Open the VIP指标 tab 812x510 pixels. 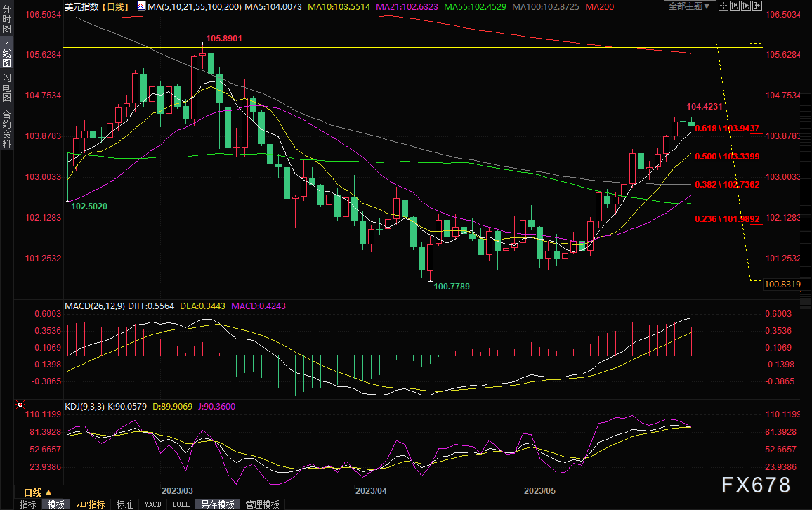(90, 504)
